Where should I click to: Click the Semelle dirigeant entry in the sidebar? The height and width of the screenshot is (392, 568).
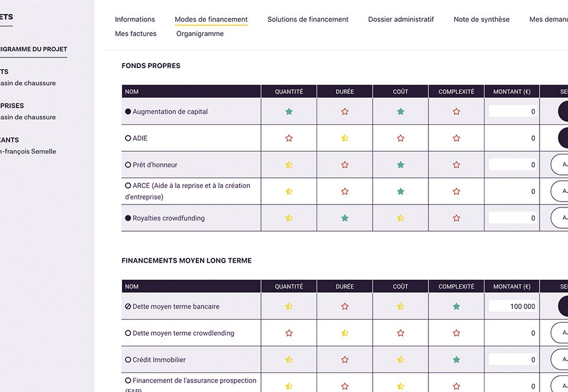tap(28, 151)
